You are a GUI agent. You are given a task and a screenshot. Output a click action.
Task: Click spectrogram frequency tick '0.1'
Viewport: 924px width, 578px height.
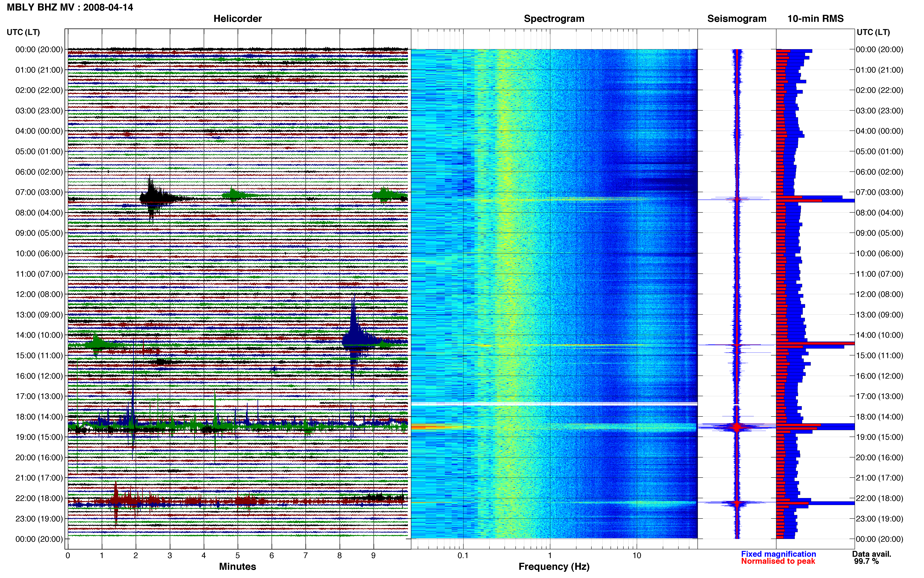(x=463, y=555)
